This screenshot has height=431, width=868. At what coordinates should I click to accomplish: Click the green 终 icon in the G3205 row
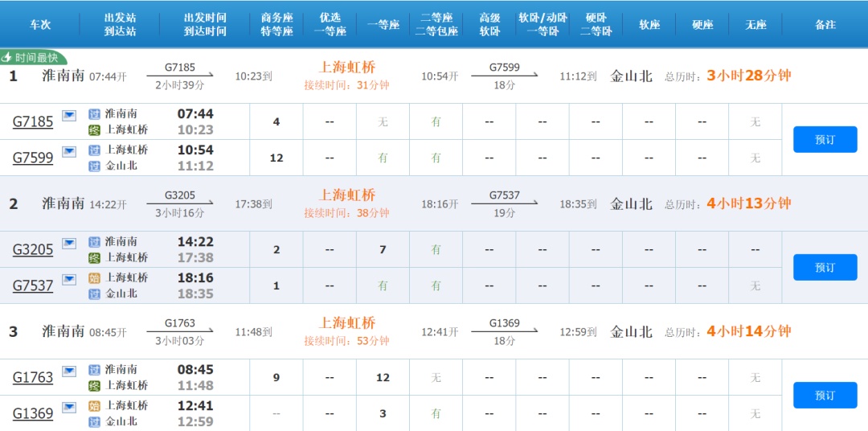pos(94,258)
